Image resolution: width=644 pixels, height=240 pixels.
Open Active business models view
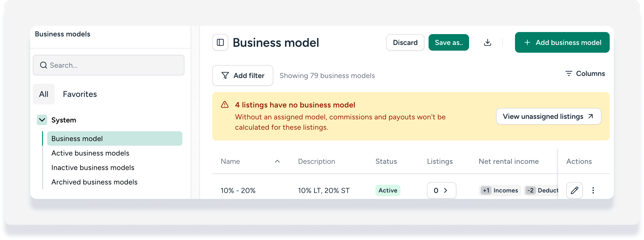pos(90,153)
